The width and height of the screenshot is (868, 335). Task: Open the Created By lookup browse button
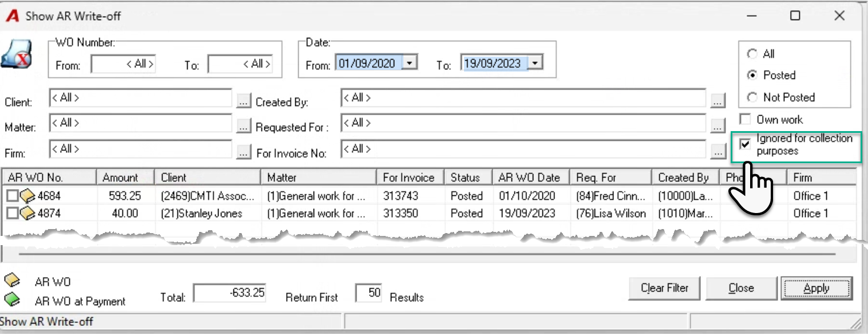tap(718, 101)
